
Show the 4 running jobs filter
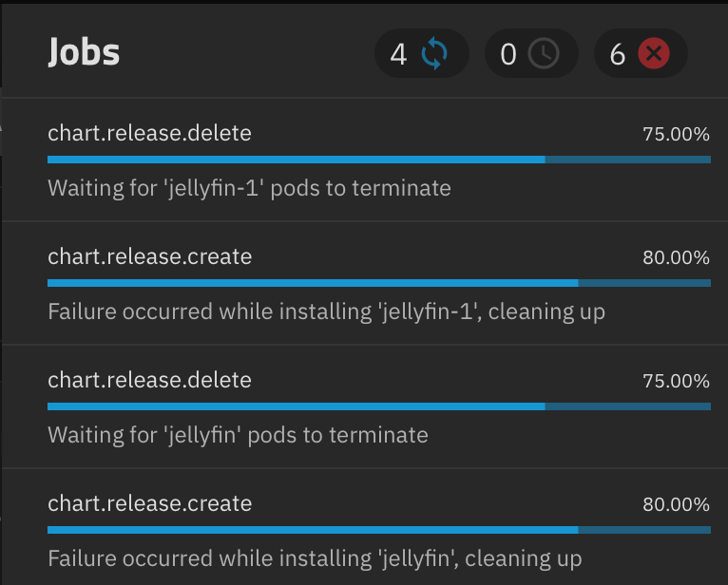[x=422, y=53]
